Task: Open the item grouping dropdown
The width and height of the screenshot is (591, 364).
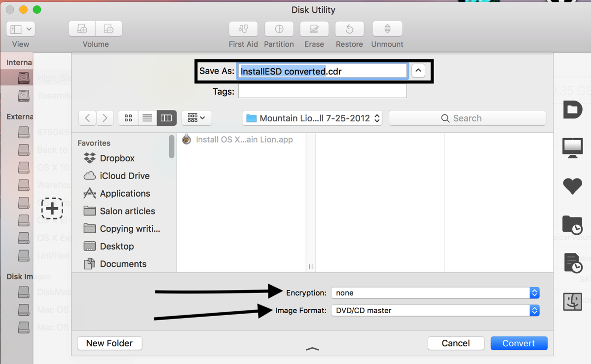Action: [196, 118]
